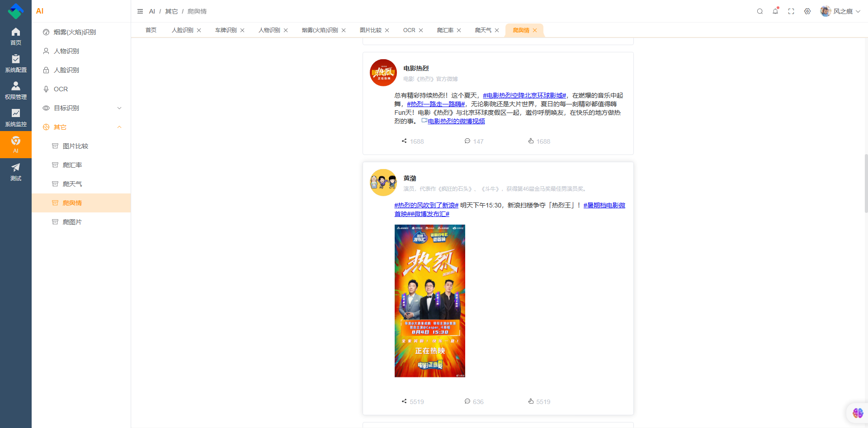Select 爬舆情 in the sidebar
The width and height of the screenshot is (868, 428).
[81, 203]
